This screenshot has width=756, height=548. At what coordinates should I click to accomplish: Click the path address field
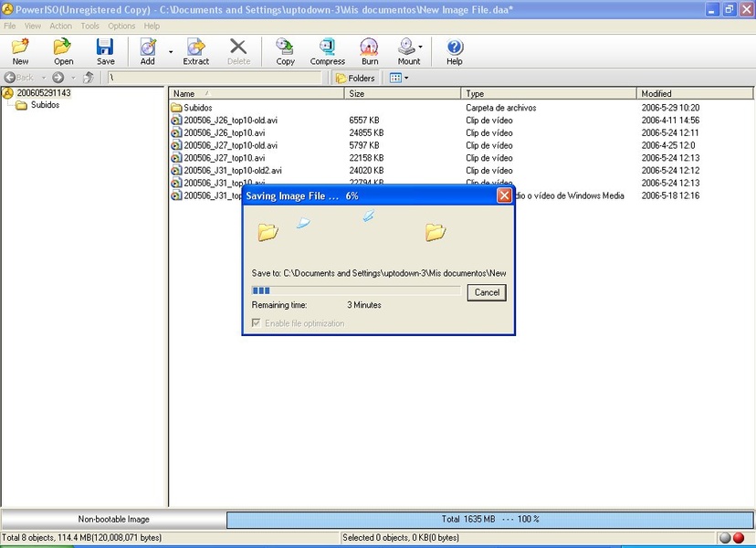(215, 78)
